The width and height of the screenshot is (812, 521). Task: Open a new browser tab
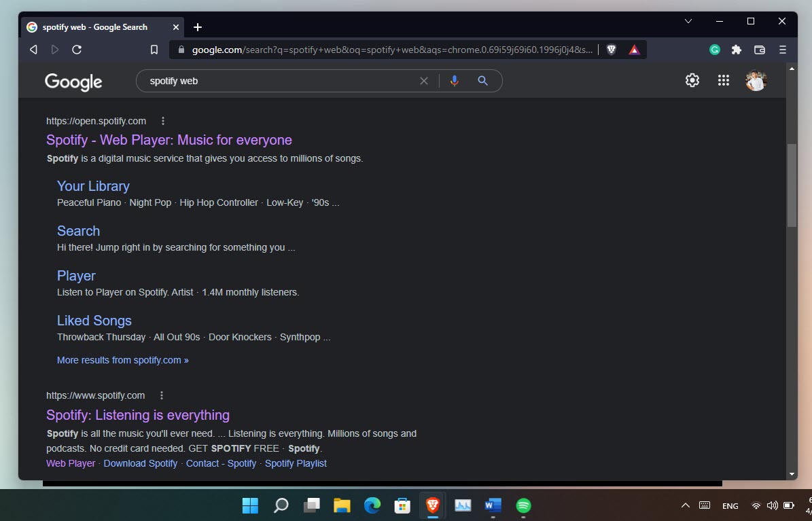(x=197, y=27)
